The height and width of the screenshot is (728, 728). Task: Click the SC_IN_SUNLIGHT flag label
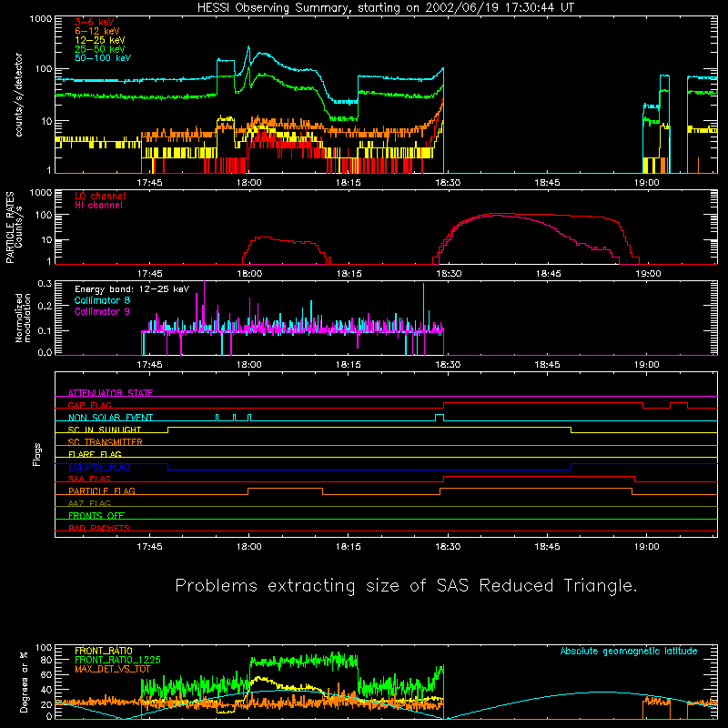pyautogui.click(x=105, y=430)
